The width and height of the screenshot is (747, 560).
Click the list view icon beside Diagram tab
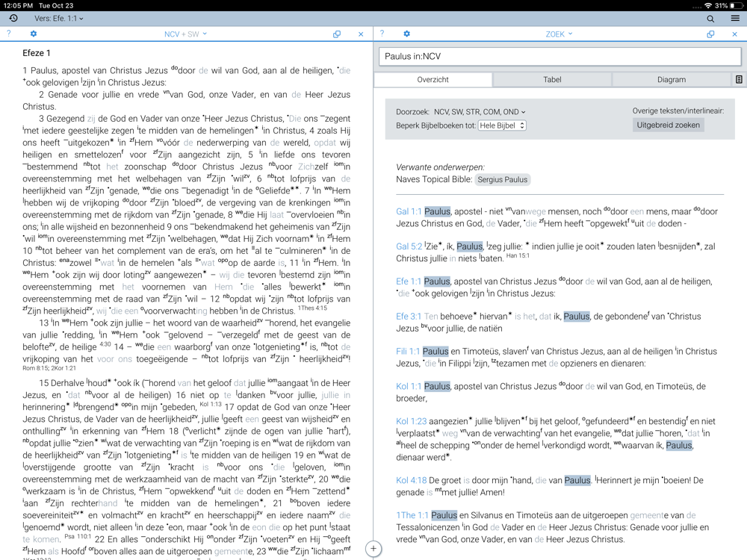pos(739,80)
